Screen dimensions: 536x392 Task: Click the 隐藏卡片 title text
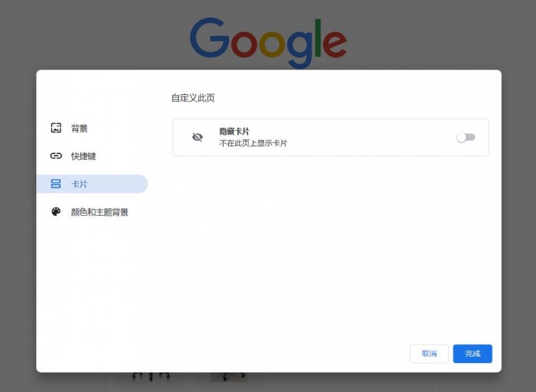click(234, 131)
